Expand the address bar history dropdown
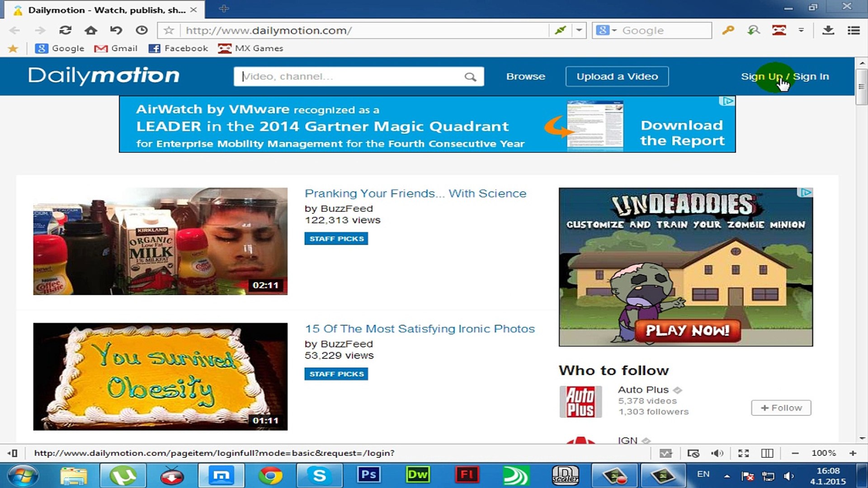Image resolution: width=868 pixels, height=488 pixels. [579, 30]
